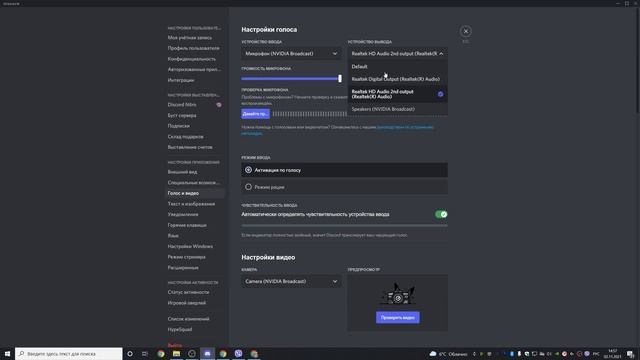Click the microphone volume slider handle
640x360 pixels.
click(340, 78)
